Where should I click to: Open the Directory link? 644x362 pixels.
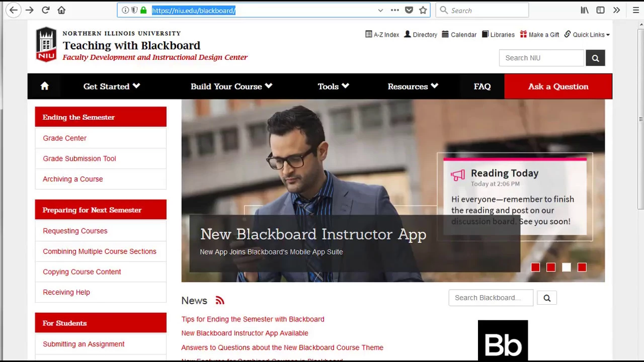(x=421, y=35)
